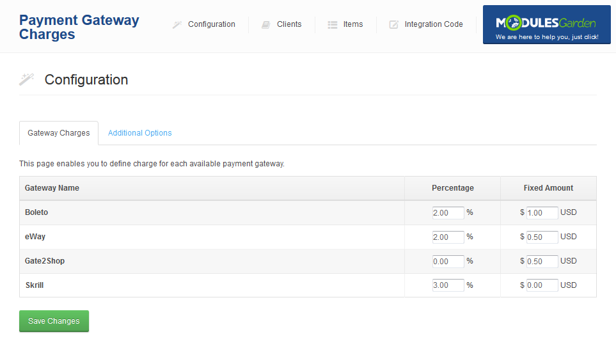This screenshot has height=364, width=616.
Task: Open the ModulesGarden help banner
Action: coord(546,24)
